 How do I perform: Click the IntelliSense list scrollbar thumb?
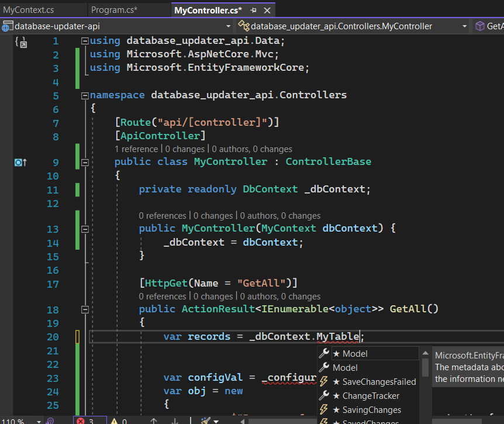pyautogui.click(x=425, y=367)
